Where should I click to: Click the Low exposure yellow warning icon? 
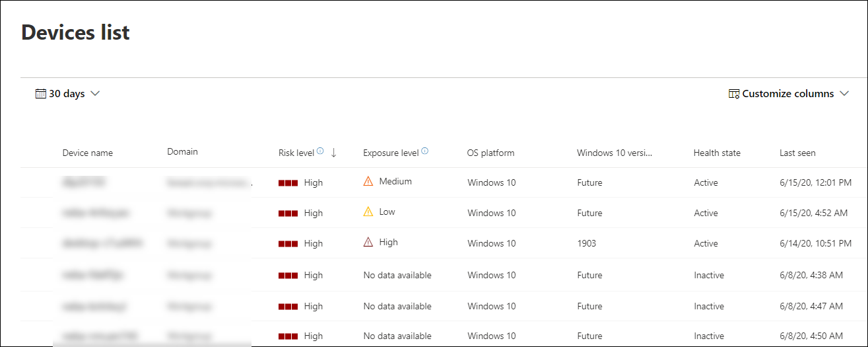368,212
